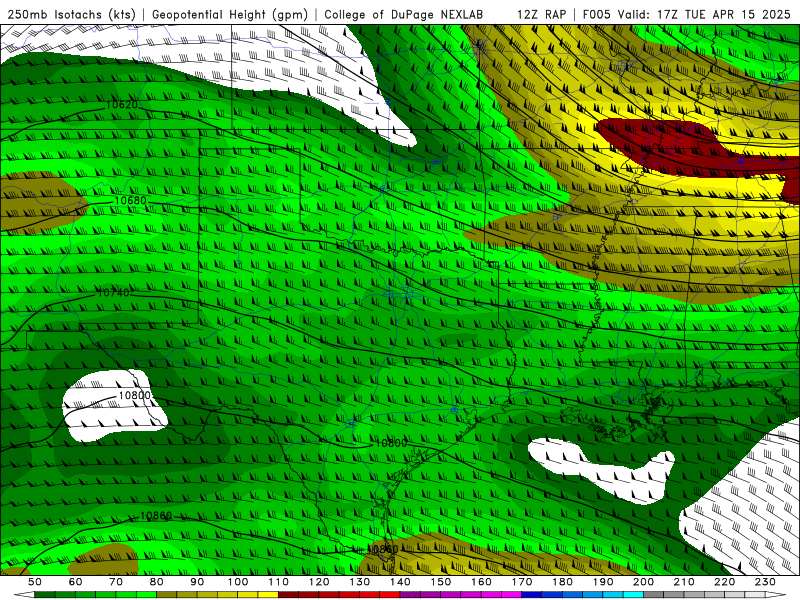
Task: Select the 130 value on the color scale
Action: pos(360,582)
